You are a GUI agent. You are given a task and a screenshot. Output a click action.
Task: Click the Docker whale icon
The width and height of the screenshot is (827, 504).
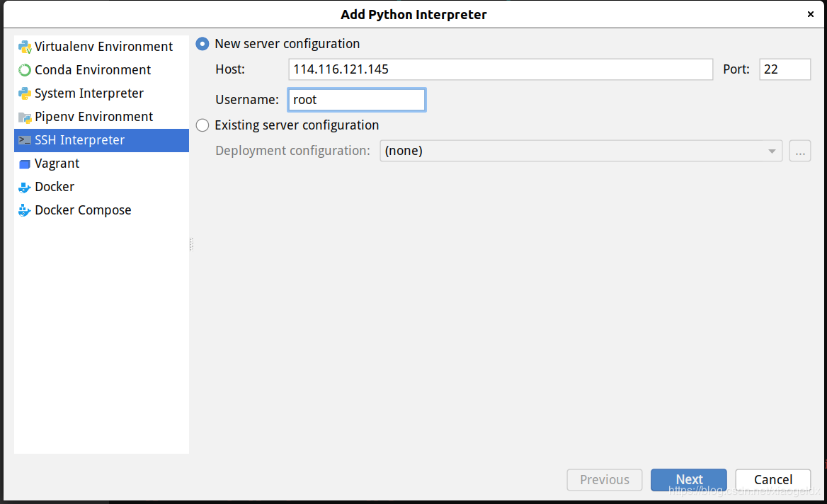pos(25,187)
